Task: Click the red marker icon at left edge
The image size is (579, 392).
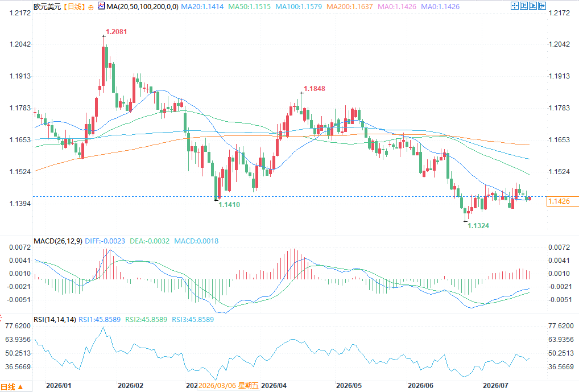Action: point(1,317)
